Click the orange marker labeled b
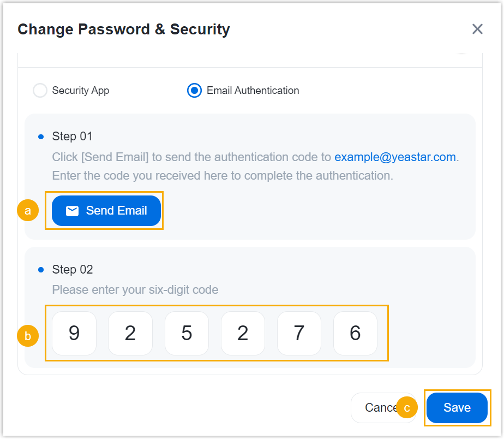The height and width of the screenshot is (439, 504). [28, 335]
